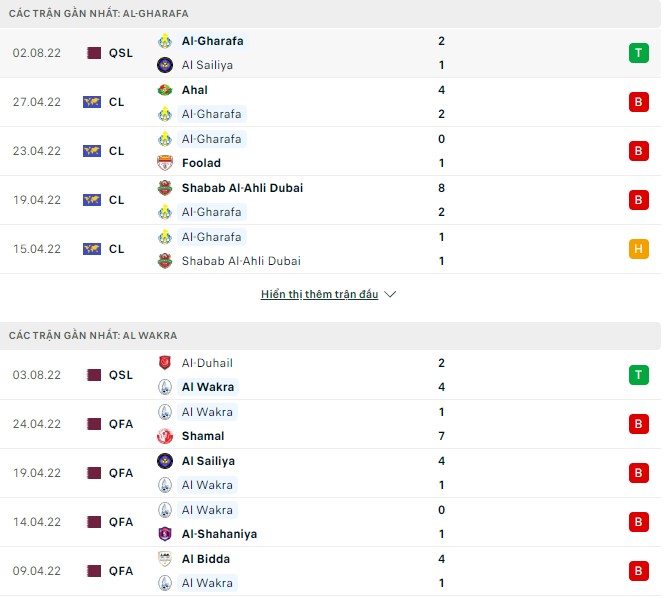Image resolution: width=672 pixels, height=598 pixels.
Task: Click the Foolad team crest icon
Action: (165, 163)
